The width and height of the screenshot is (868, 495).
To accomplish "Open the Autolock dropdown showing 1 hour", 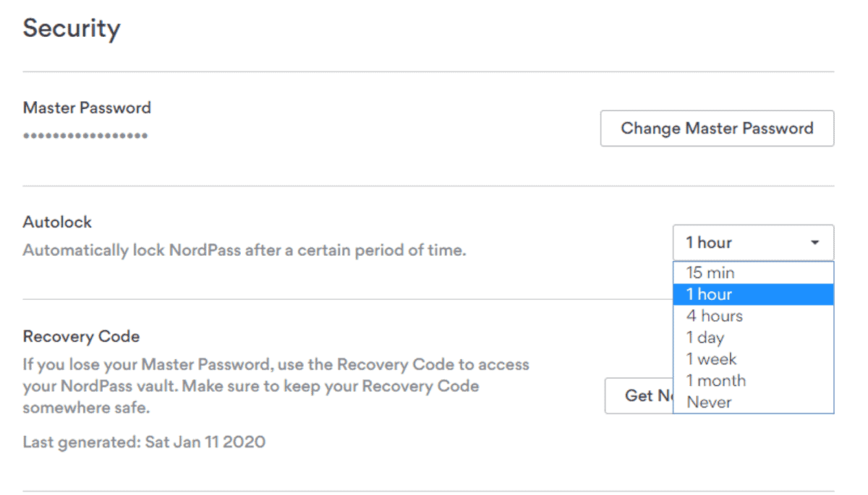I will click(x=753, y=243).
